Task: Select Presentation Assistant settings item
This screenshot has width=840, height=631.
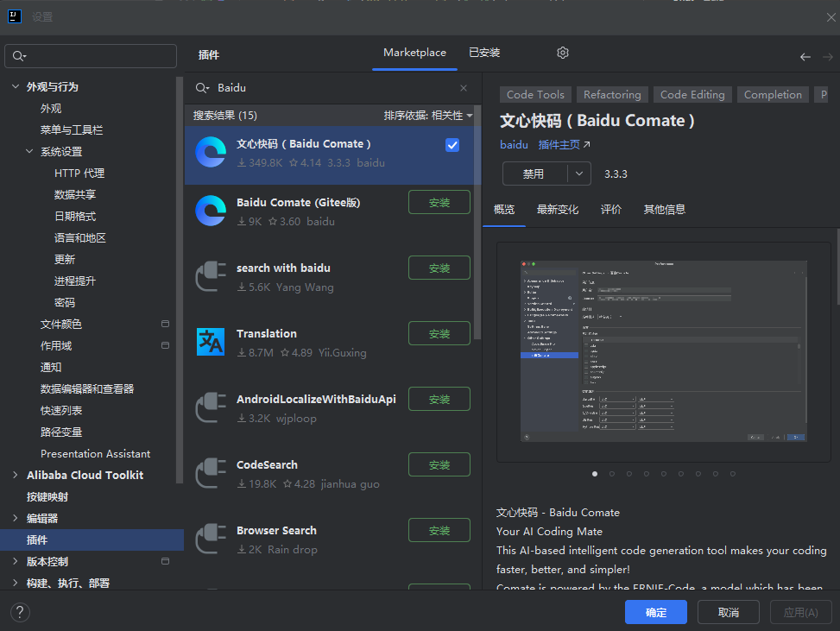Action: (x=95, y=454)
